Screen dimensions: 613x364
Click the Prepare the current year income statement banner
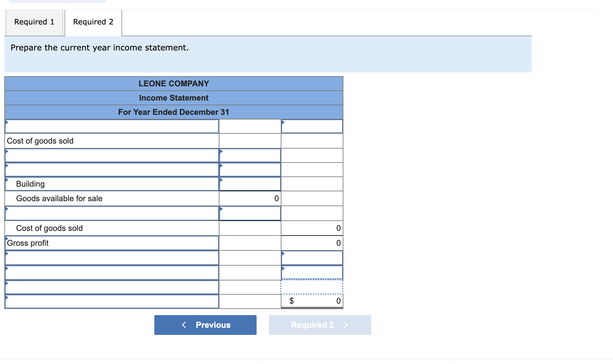pos(99,48)
